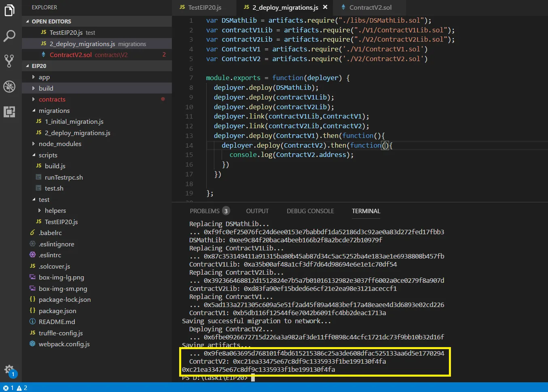Click the JS icon on TestEIP20.js tab
Image resolution: width=548 pixels, height=392 pixels.
[182, 7]
